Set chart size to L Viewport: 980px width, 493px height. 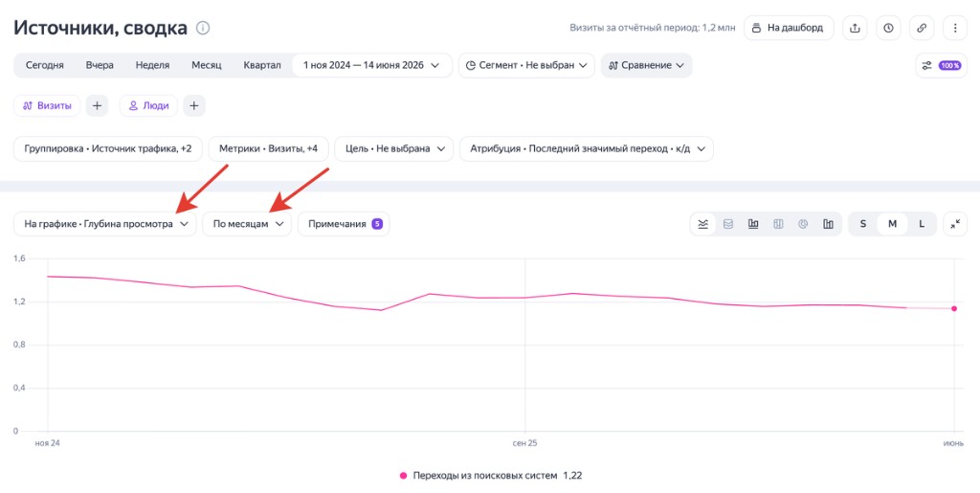click(x=922, y=224)
